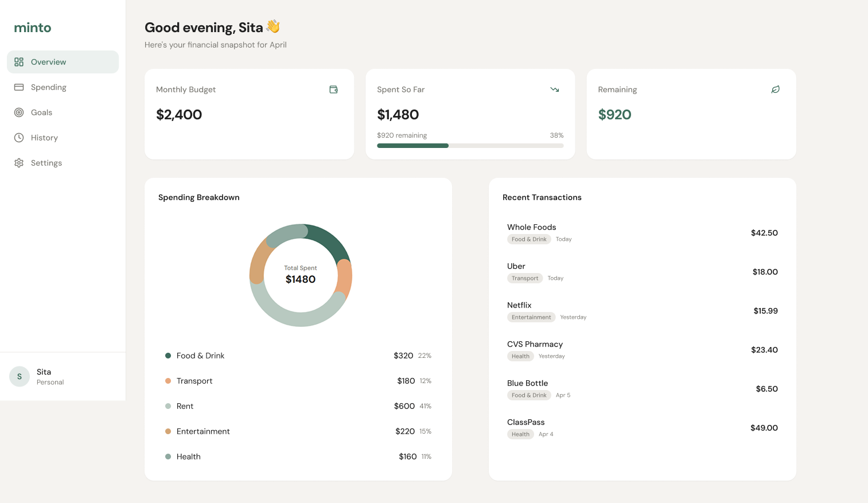Click the S avatar in the bottom left

point(19,376)
